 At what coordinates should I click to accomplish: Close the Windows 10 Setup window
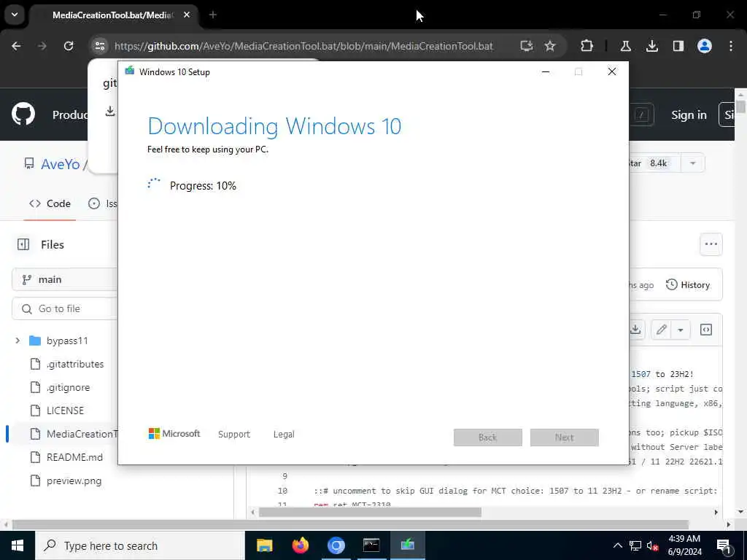pyautogui.click(x=612, y=72)
